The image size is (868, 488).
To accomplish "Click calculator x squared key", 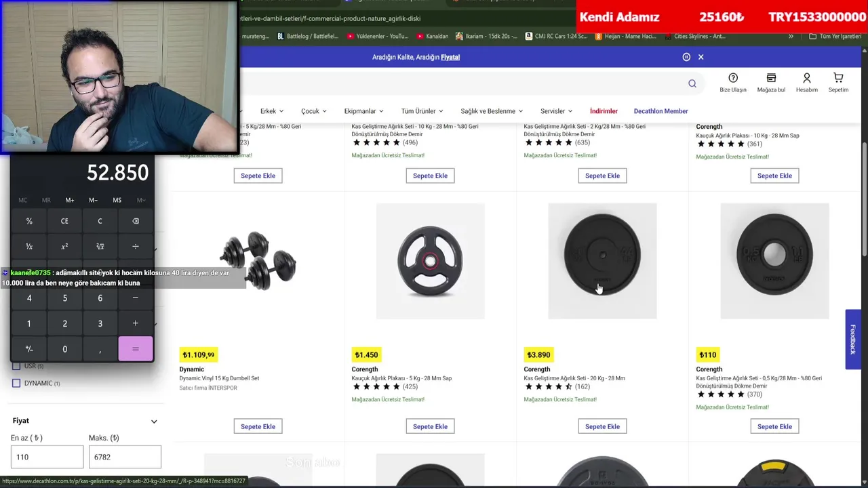I will 64,247.
